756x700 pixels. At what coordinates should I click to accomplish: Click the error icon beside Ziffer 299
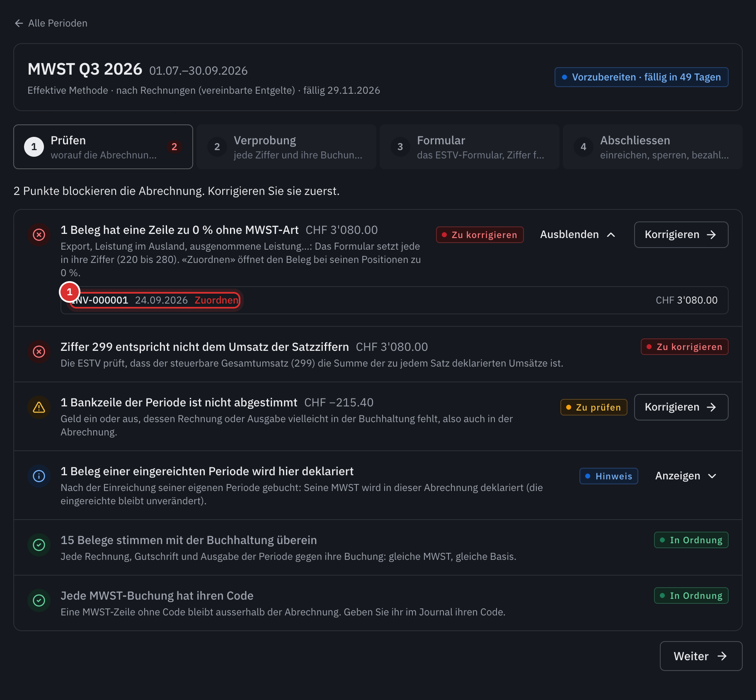click(39, 352)
